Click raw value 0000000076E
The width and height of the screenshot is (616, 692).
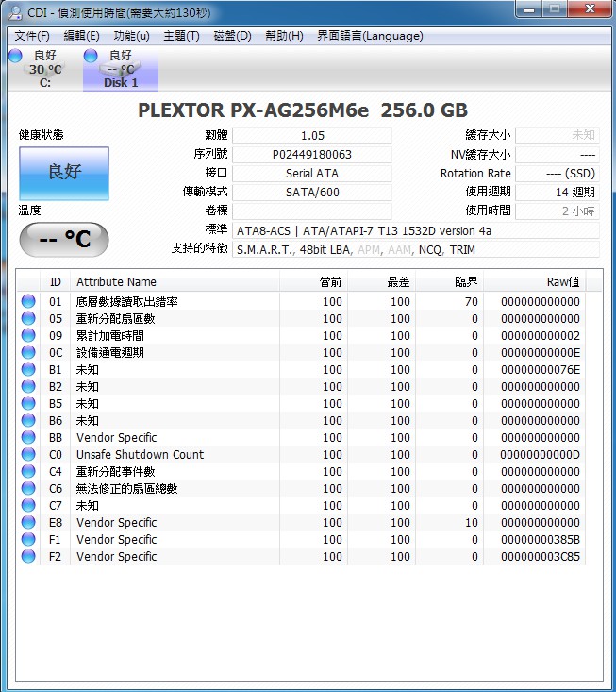coord(541,369)
